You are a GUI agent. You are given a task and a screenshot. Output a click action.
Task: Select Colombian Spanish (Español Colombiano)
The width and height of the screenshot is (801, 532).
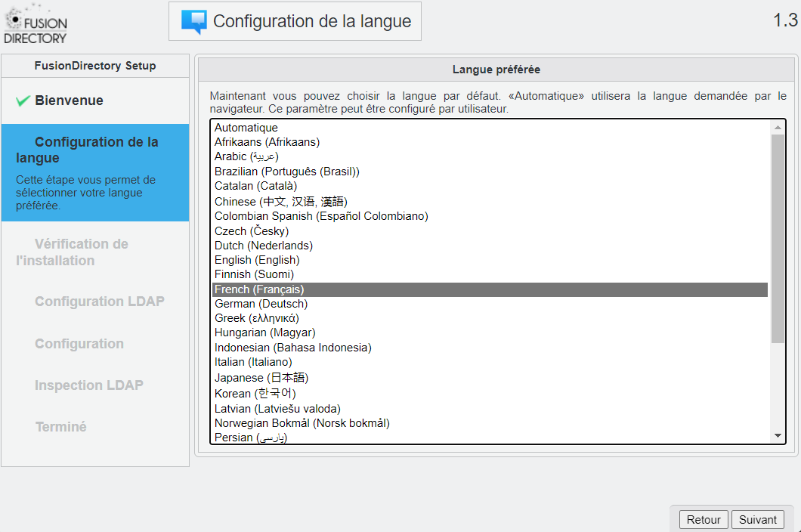point(490,216)
